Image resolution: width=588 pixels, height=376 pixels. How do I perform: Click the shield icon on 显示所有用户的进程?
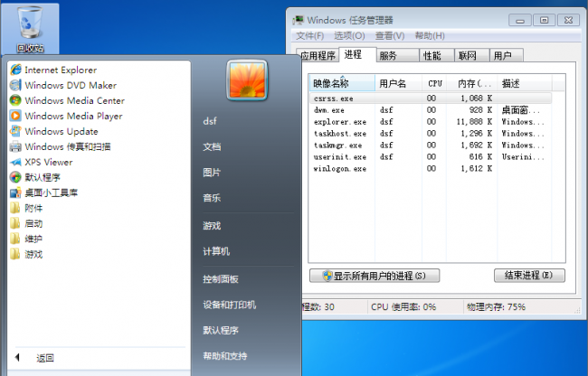tap(327, 276)
